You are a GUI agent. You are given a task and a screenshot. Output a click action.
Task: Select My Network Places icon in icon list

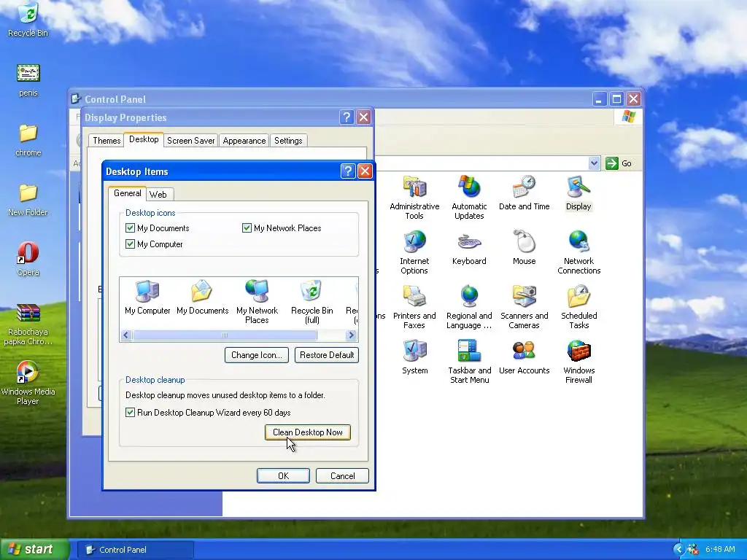pos(257,303)
